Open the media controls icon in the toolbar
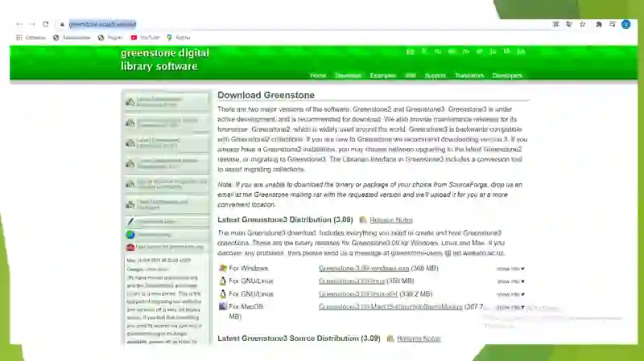Image resolution: width=644 pixels, height=361 pixels. [613, 24]
